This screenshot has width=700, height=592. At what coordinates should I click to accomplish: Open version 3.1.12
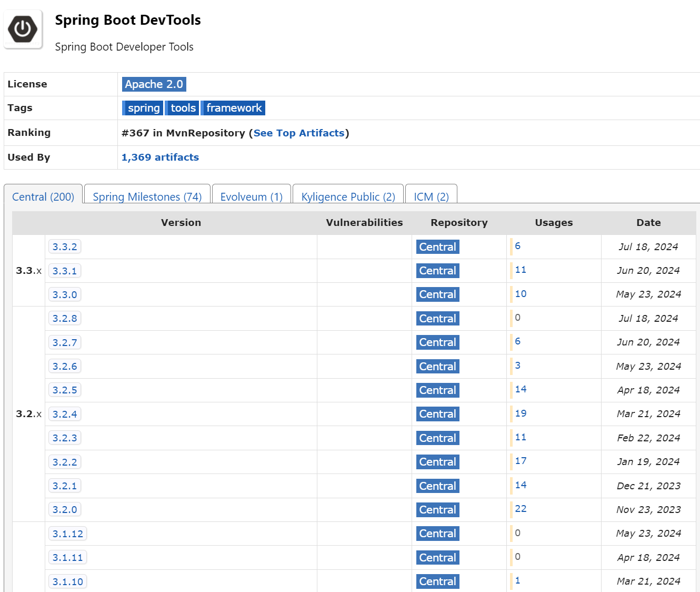pos(68,534)
